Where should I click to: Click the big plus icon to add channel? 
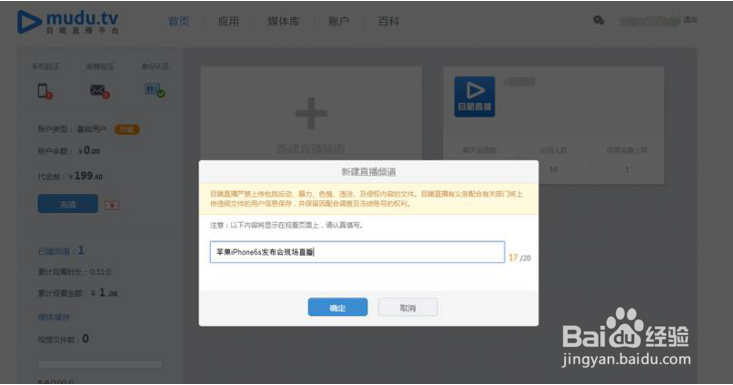[311, 113]
